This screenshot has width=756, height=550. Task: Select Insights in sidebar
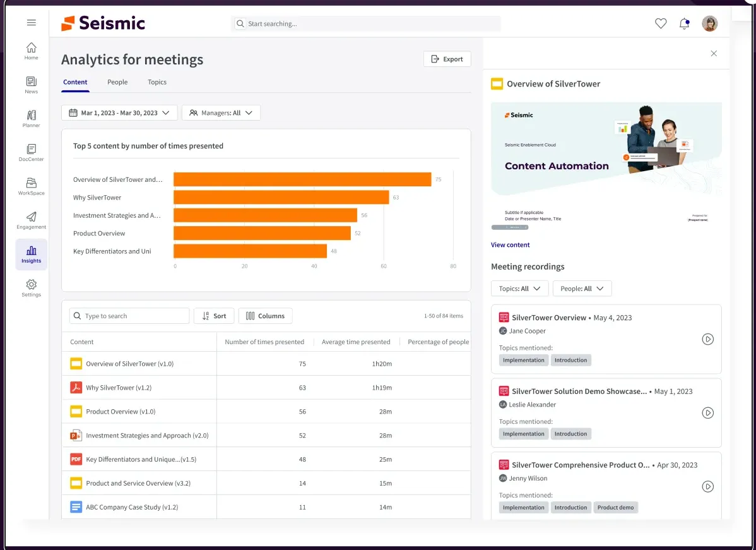click(32, 254)
